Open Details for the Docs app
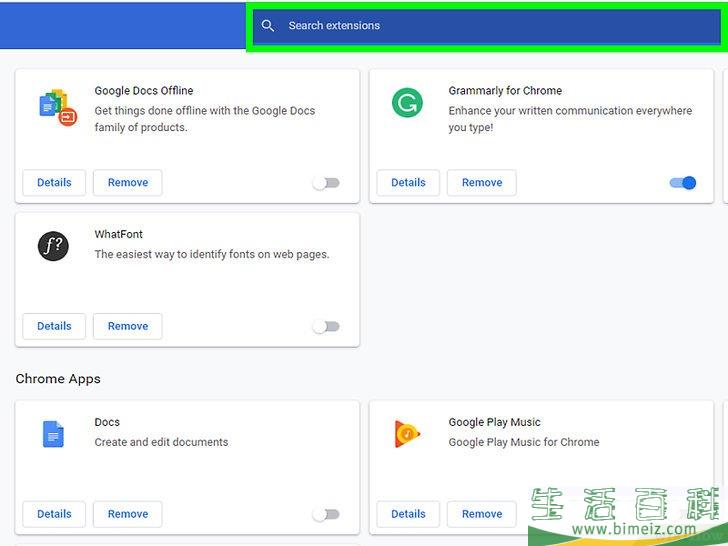Image resolution: width=728 pixels, height=546 pixels. (x=54, y=514)
